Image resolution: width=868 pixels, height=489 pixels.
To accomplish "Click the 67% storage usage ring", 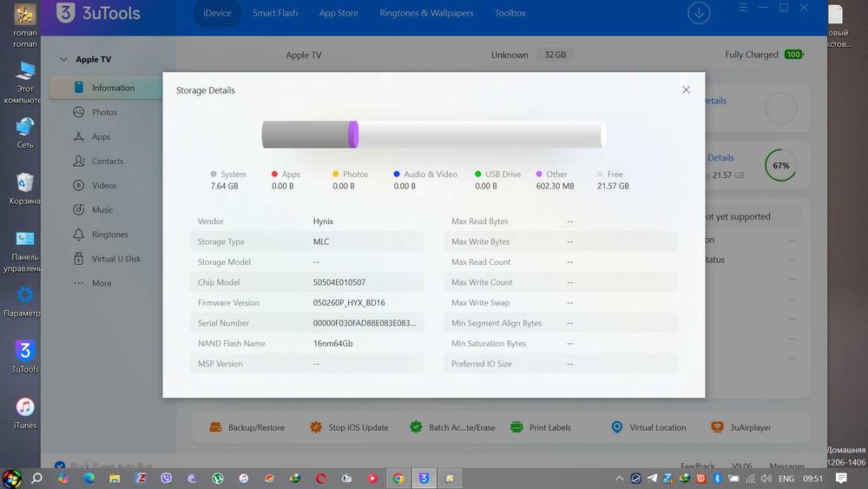I will 780,165.
